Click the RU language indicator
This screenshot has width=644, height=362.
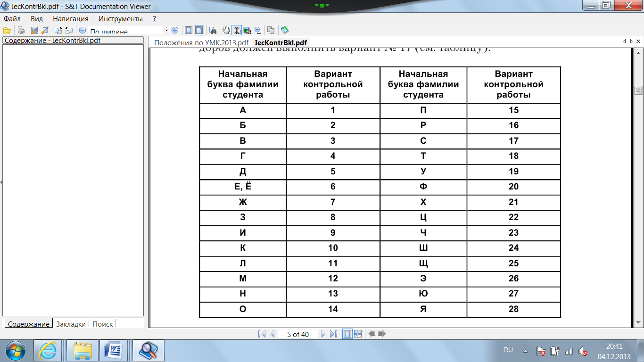508,350
